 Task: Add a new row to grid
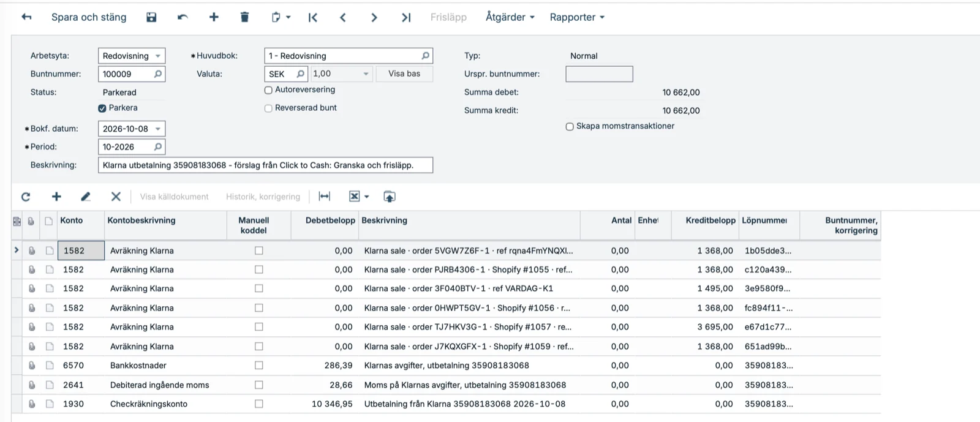56,197
